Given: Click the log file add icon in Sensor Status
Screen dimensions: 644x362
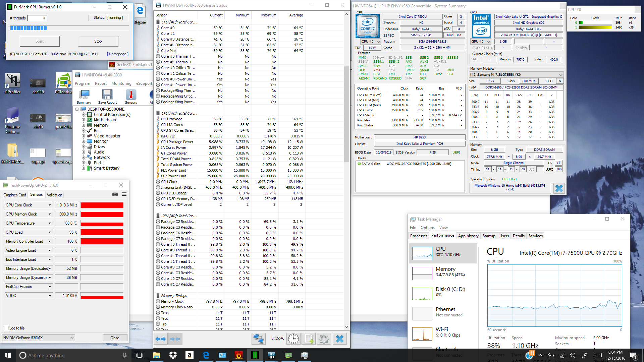Looking at the screenshot, I should 309,339.
